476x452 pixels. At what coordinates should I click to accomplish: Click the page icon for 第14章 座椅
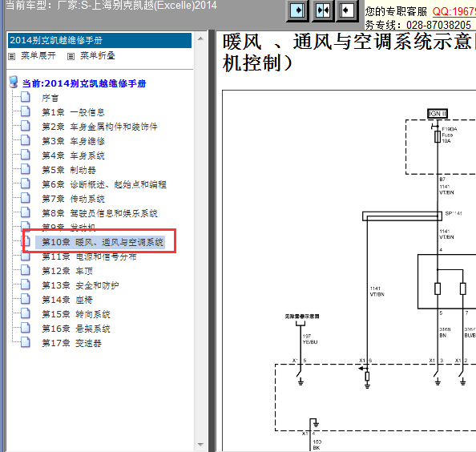pos(26,299)
